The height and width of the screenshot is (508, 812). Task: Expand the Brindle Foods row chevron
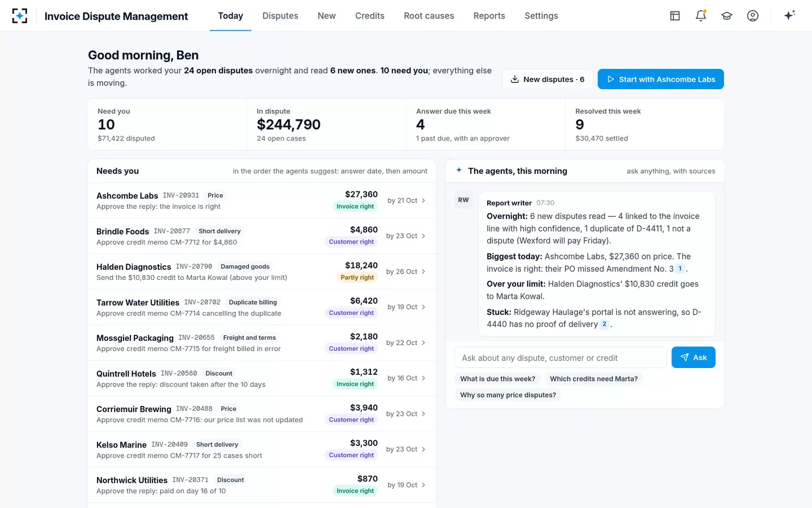[x=423, y=236]
